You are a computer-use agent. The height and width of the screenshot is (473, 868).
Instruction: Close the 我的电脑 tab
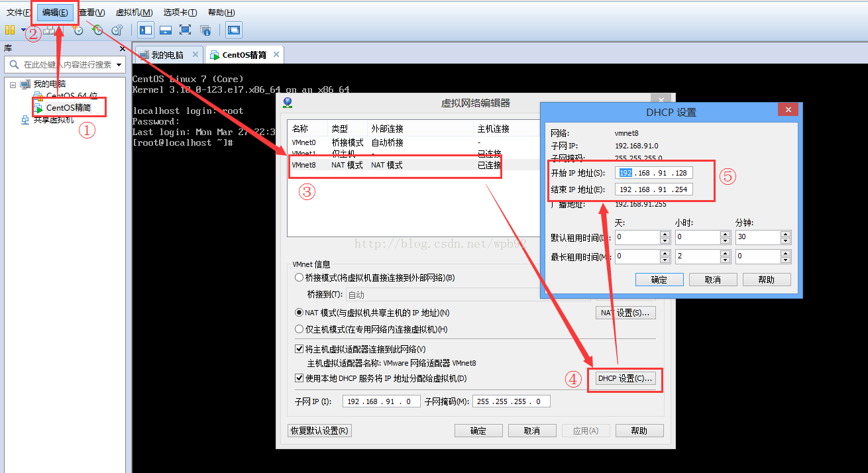point(195,54)
